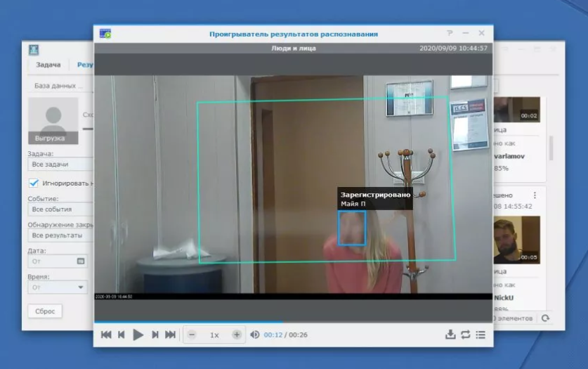The height and width of the screenshot is (369, 588).
Task: Refresh results list with the reload icon
Action: 546,318
